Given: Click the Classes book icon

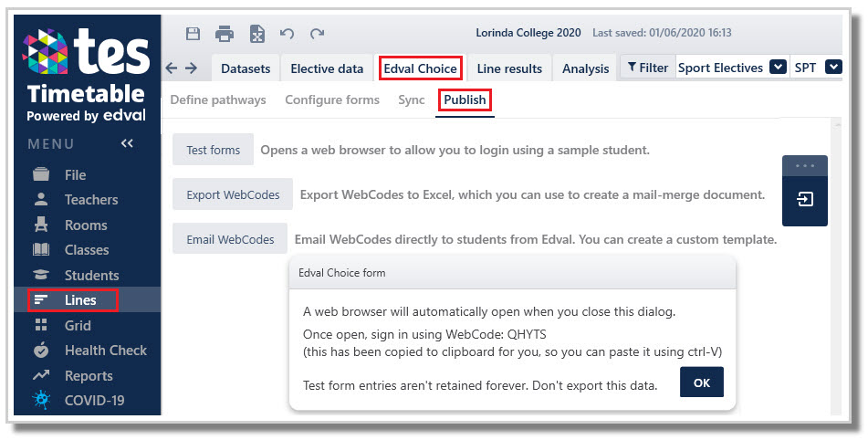Looking at the screenshot, I should point(41,249).
